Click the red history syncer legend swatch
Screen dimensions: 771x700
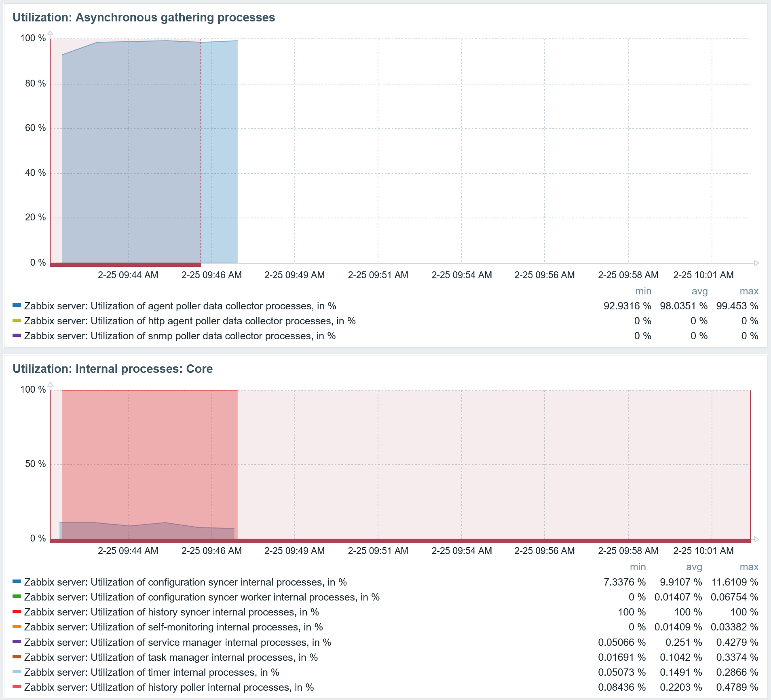click(x=17, y=611)
